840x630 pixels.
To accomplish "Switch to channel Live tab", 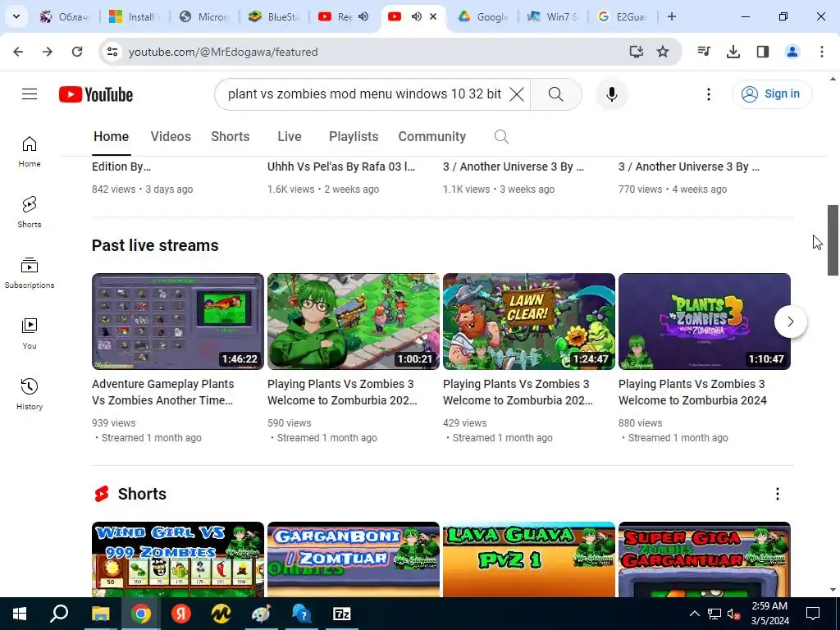I will [x=290, y=137].
